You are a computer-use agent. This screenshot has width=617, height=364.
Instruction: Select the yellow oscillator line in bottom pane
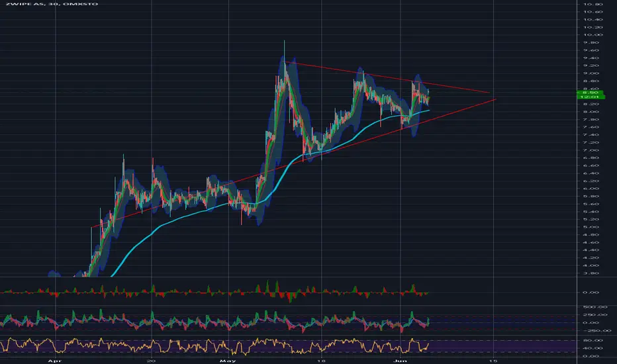tap(214, 346)
